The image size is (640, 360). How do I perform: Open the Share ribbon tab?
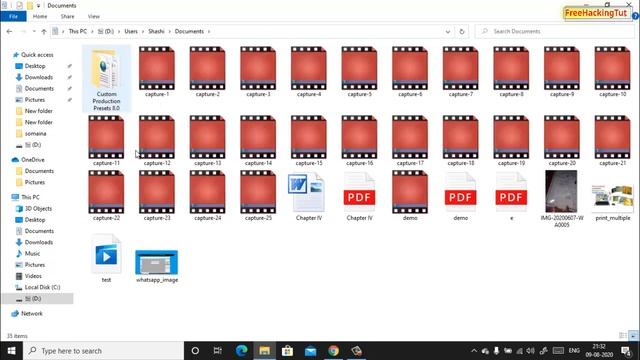click(x=67, y=16)
